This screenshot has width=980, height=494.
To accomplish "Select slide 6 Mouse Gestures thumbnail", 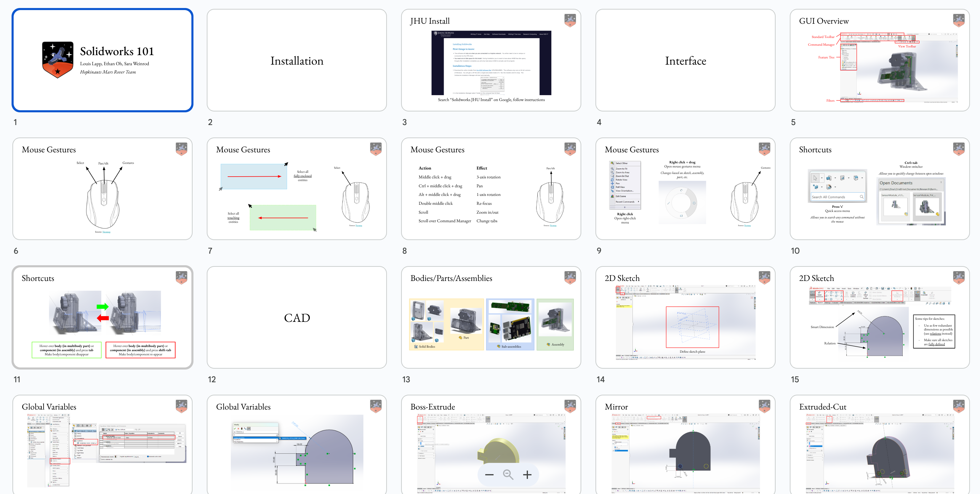I will (x=102, y=189).
